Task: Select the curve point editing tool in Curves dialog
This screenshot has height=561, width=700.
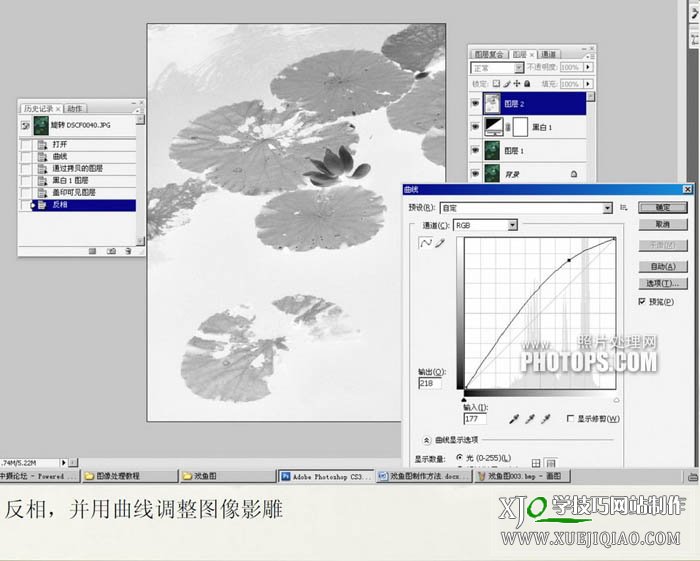Action: click(x=425, y=243)
